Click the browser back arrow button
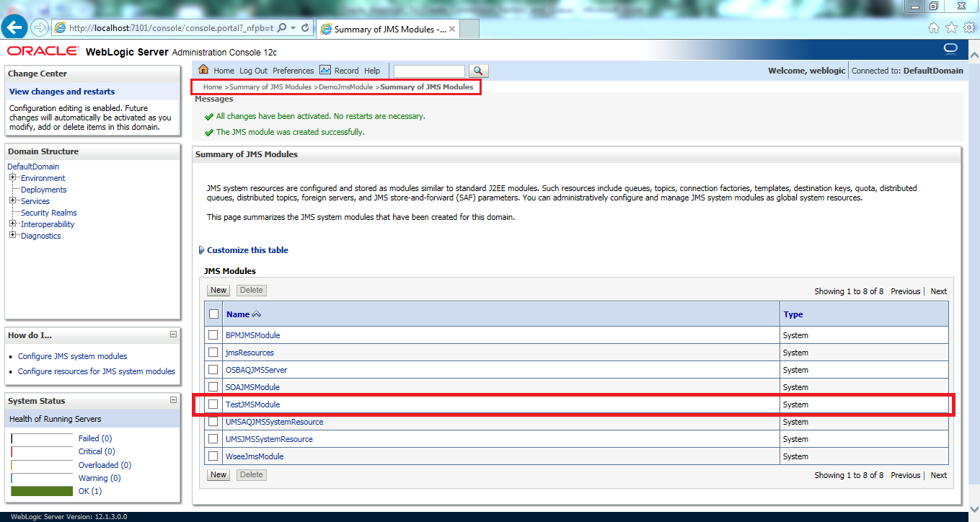980x522 pixels. point(14,27)
